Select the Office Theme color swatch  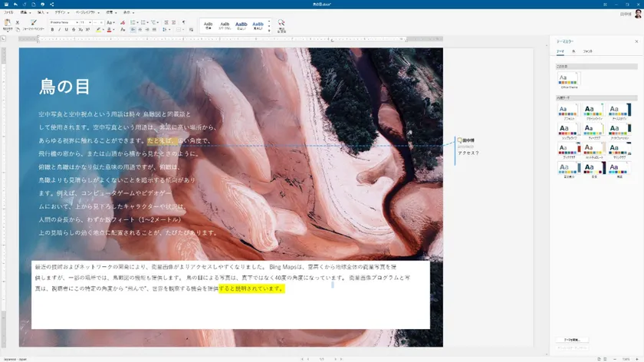pyautogui.click(x=568, y=79)
